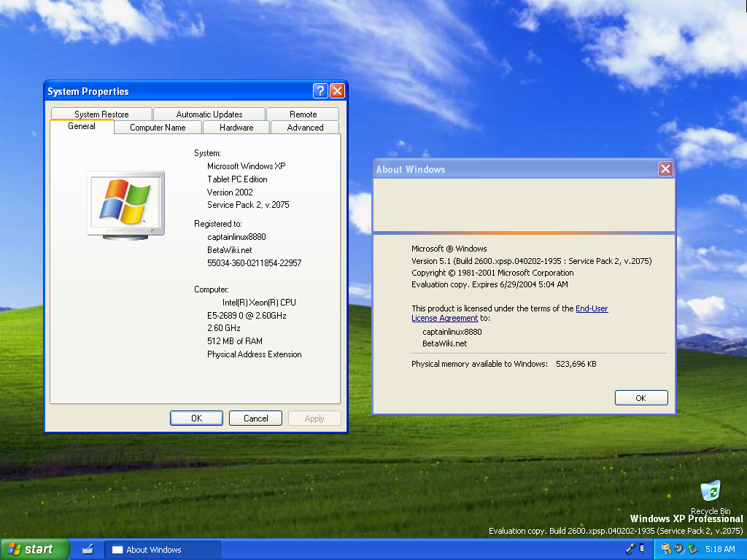Switch to the Hardware tab
The image size is (747, 560).
click(236, 128)
